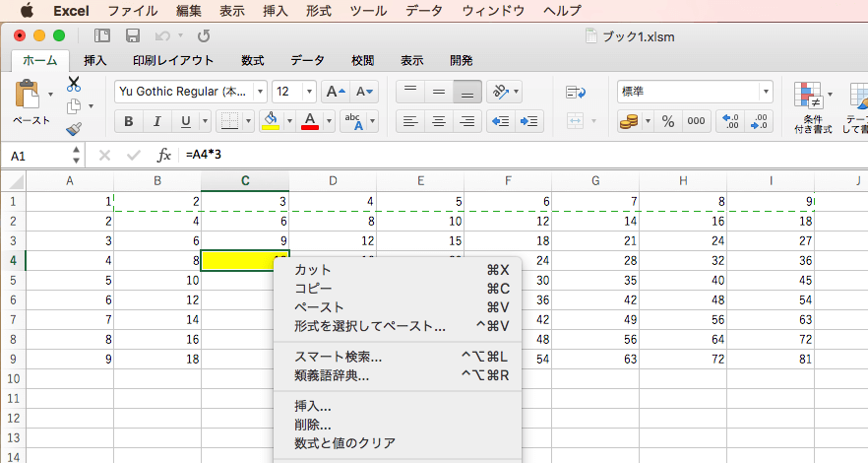The width and height of the screenshot is (868, 463).
Task: Open the Yu Gothic Regular font dropdown
Action: (x=260, y=92)
